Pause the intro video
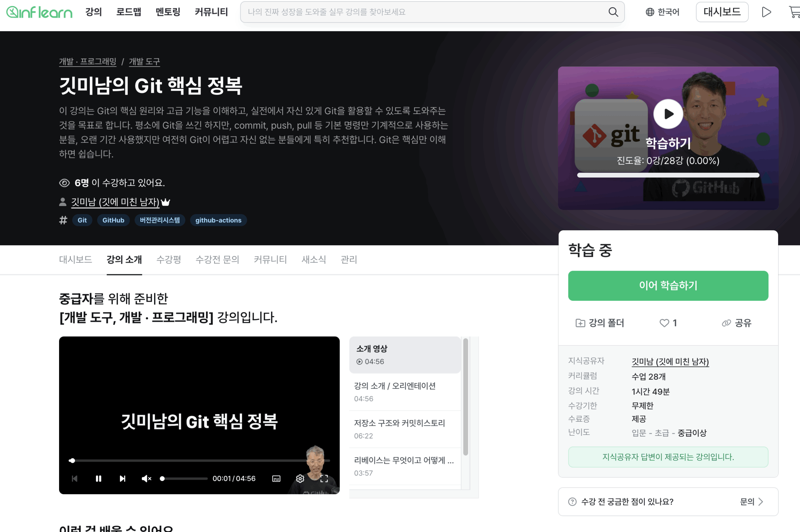The image size is (800, 532). point(98,478)
